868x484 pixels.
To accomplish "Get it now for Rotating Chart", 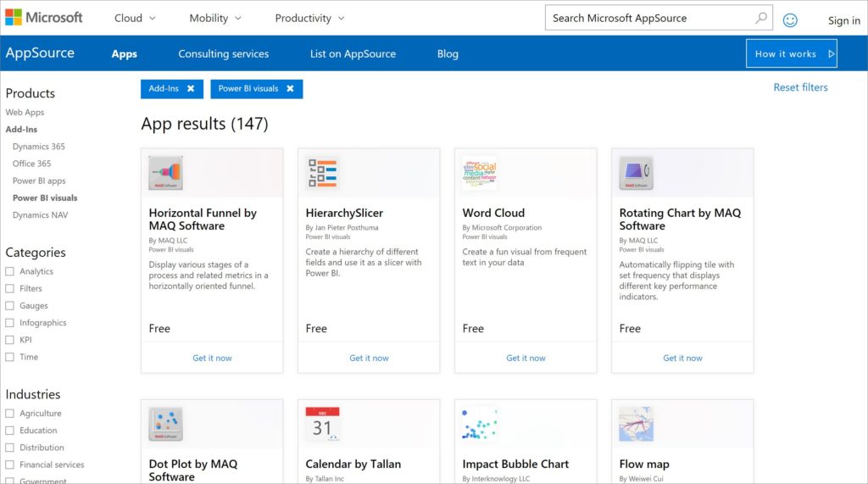I will tap(682, 359).
